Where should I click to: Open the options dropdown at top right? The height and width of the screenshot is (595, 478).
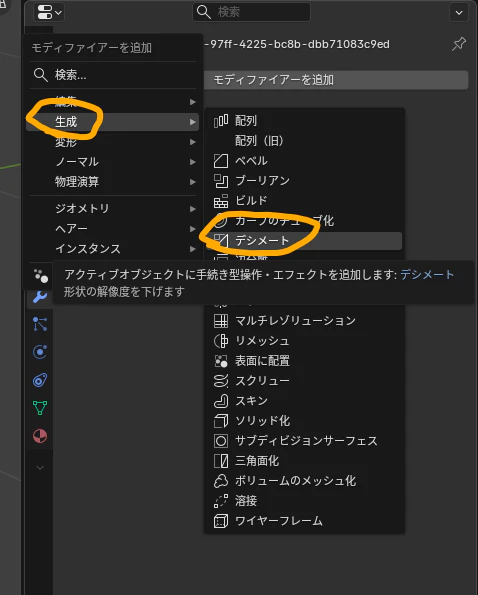click(459, 13)
